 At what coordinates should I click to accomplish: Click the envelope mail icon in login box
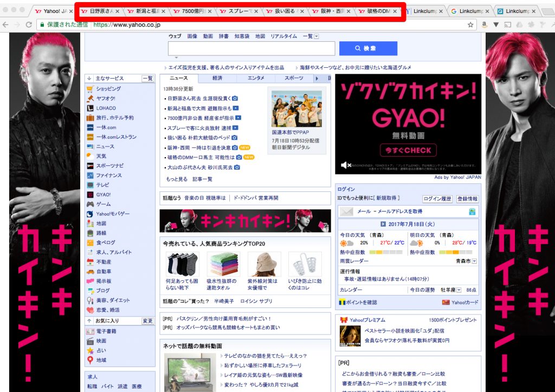[x=347, y=211]
